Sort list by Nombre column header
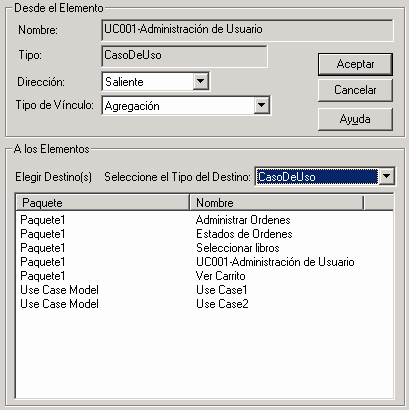Image resolution: width=409 pixels, height=410 pixels. (277, 203)
